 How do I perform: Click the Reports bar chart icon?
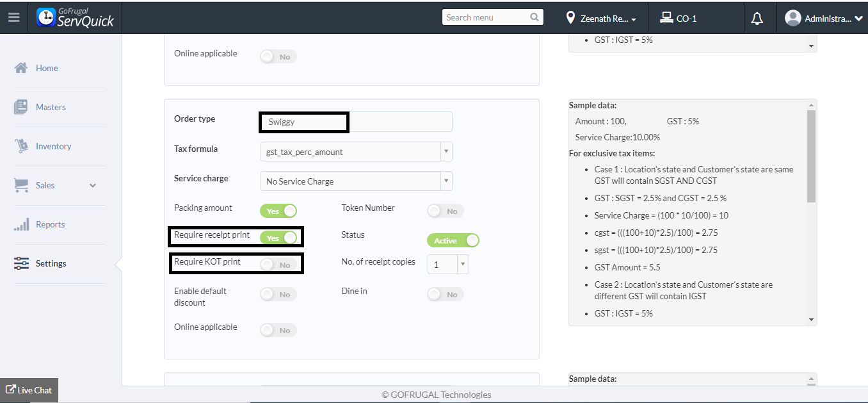point(21,224)
